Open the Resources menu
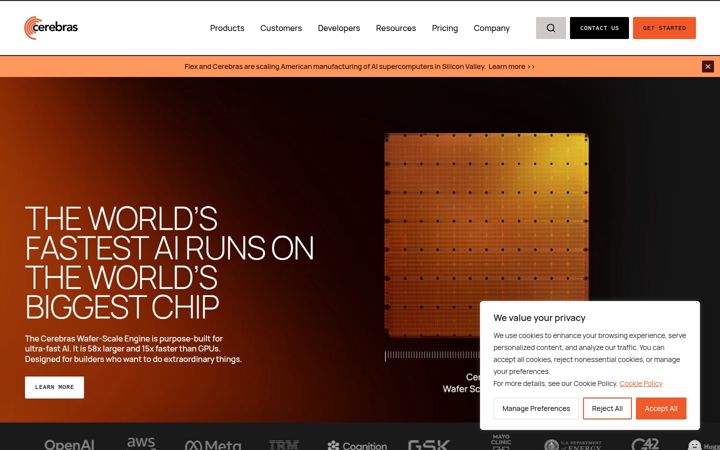 pyautogui.click(x=396, y=28)
